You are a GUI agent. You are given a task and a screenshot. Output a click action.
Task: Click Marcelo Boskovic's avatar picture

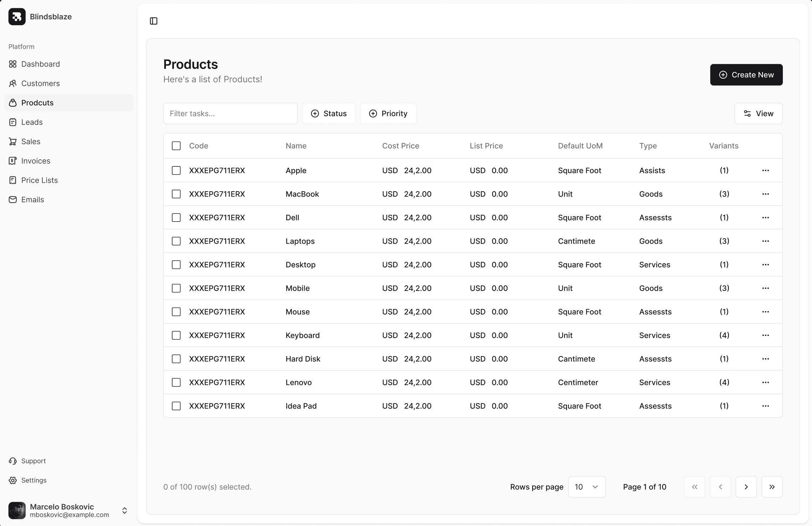point(17,510)
